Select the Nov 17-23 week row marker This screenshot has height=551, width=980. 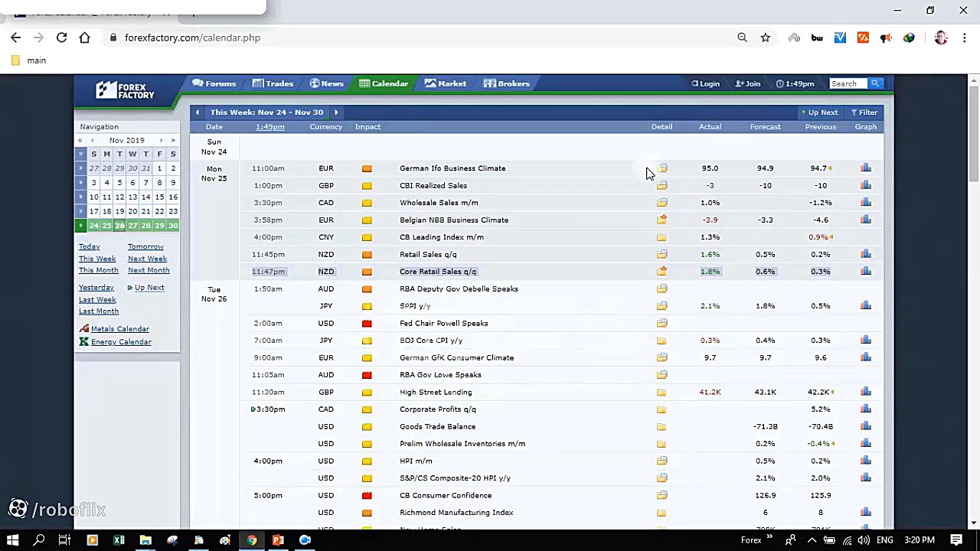(x=80, y=211)
